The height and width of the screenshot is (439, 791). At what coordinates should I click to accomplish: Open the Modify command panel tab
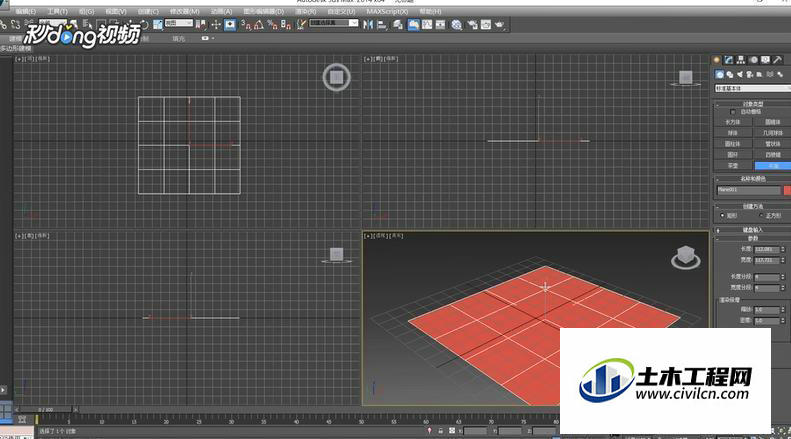tap(729, 60)
